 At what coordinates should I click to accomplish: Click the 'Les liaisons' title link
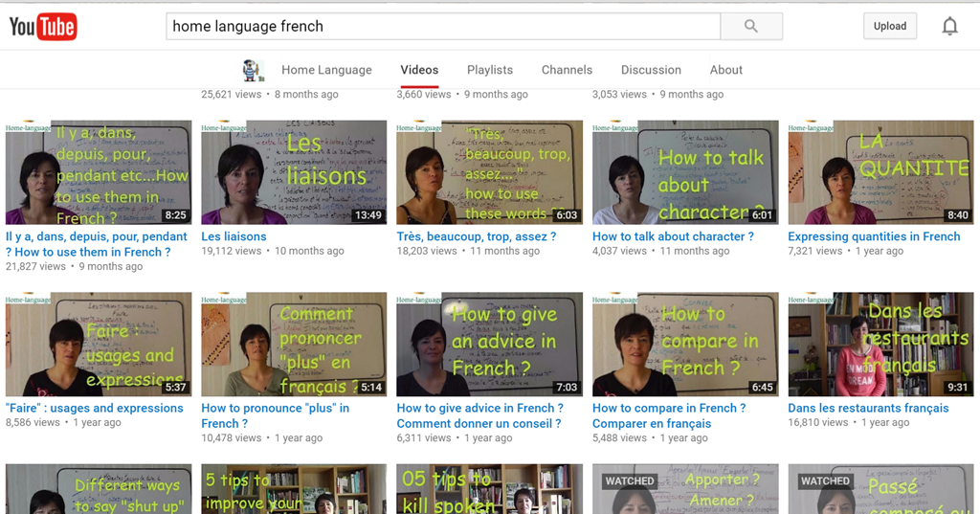click(x=234, y=236)
